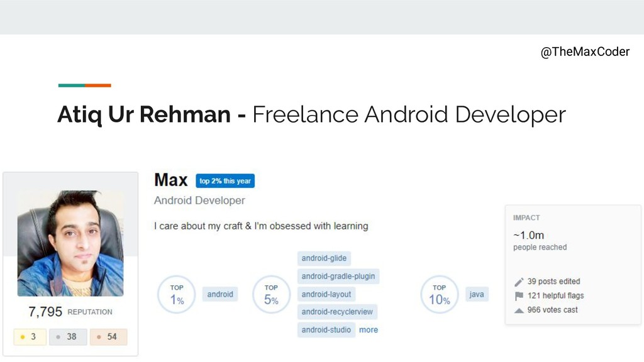Click the Top 1% circle badge
The width and height of the screenshot is (644, 362).
tap(177, 294)
